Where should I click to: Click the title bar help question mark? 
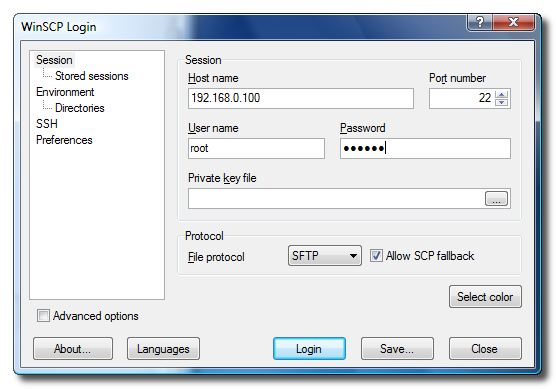coord(480,22)
